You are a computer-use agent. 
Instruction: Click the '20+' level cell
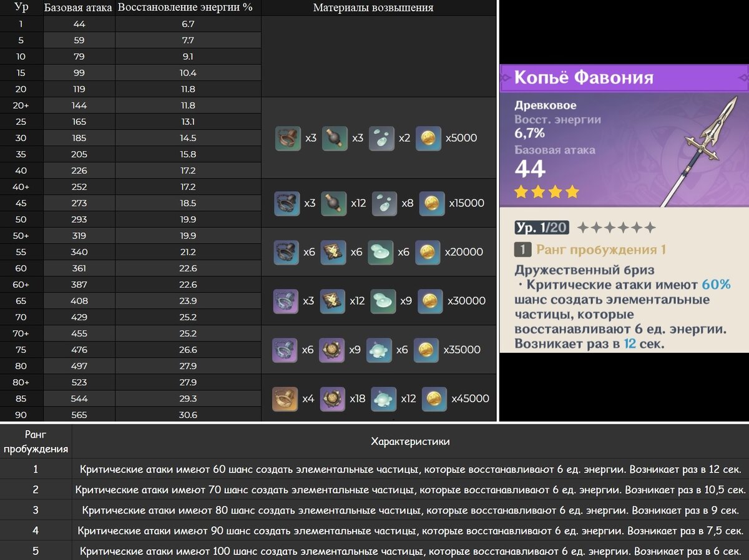21,106
